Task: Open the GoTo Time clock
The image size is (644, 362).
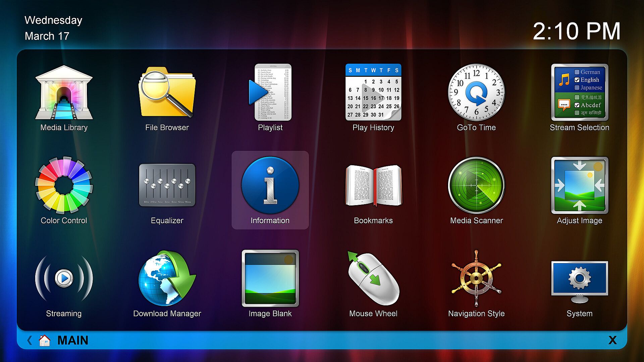Action: click(476, 93)
